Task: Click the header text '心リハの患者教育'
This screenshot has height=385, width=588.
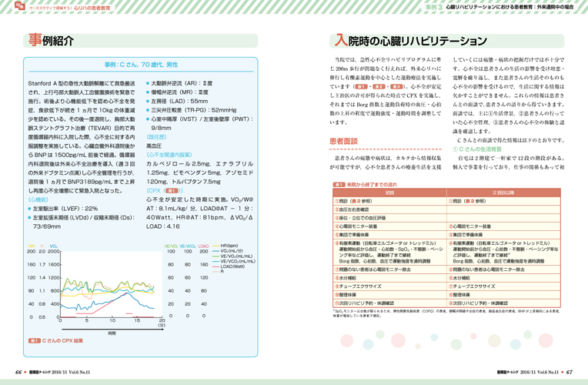Action: click(x=92, y=8)
